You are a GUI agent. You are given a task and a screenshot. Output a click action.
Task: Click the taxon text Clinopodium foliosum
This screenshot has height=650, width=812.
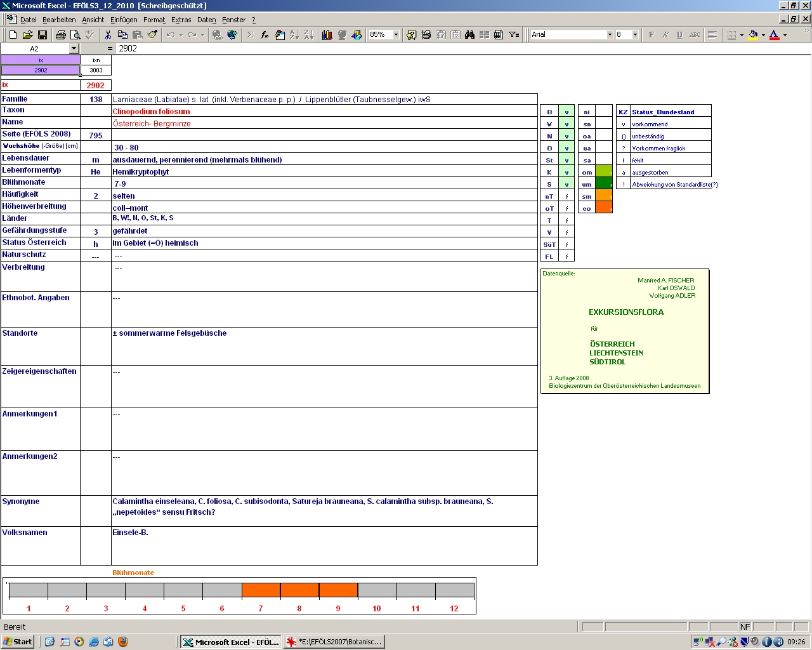(151, 112)
